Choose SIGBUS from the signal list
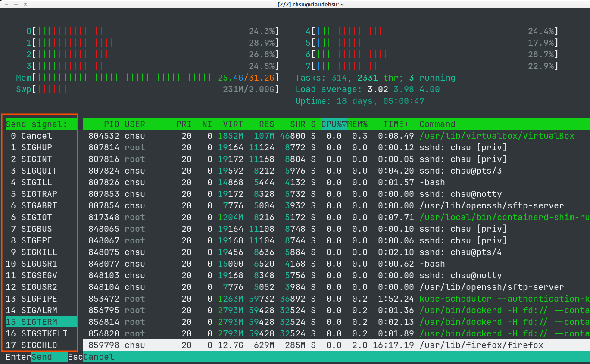Viewport: 590px width, 364px height. pyautogui.click(x=41, y=229)
